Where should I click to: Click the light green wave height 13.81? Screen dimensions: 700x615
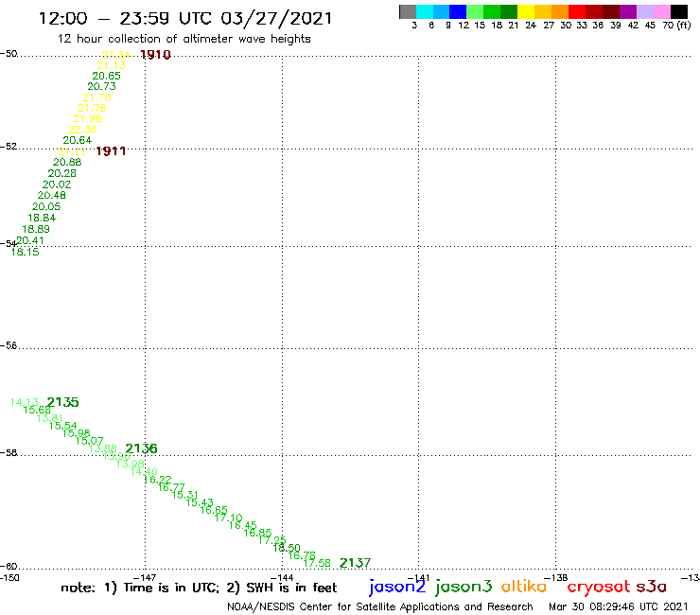49,418
